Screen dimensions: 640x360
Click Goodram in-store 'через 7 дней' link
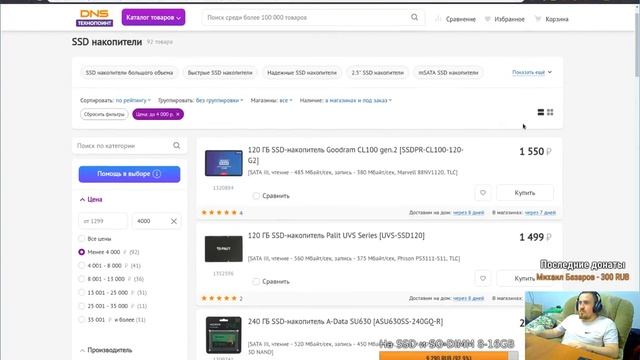pos(540,213)
